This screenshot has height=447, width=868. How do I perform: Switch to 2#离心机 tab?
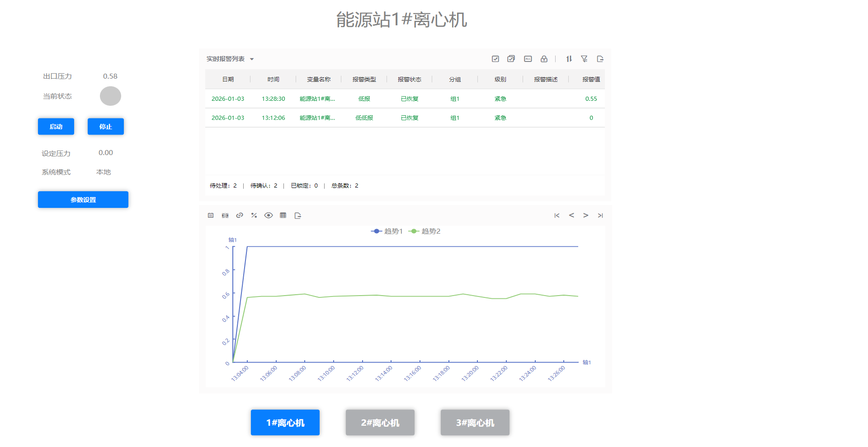click(x=380, y=423)
